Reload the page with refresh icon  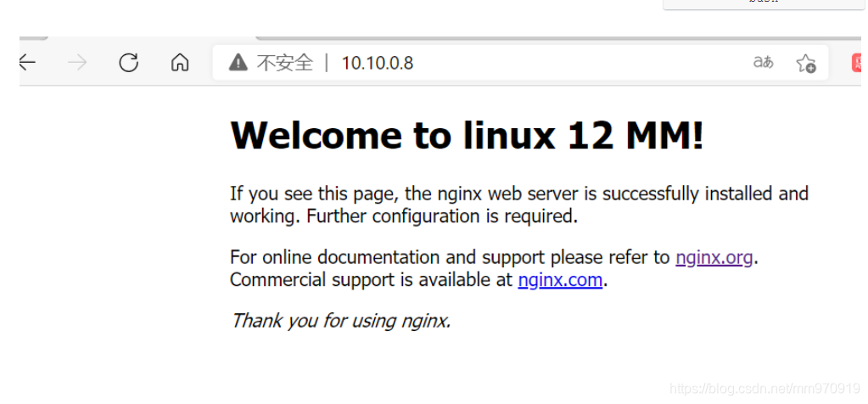coord(128,63)
